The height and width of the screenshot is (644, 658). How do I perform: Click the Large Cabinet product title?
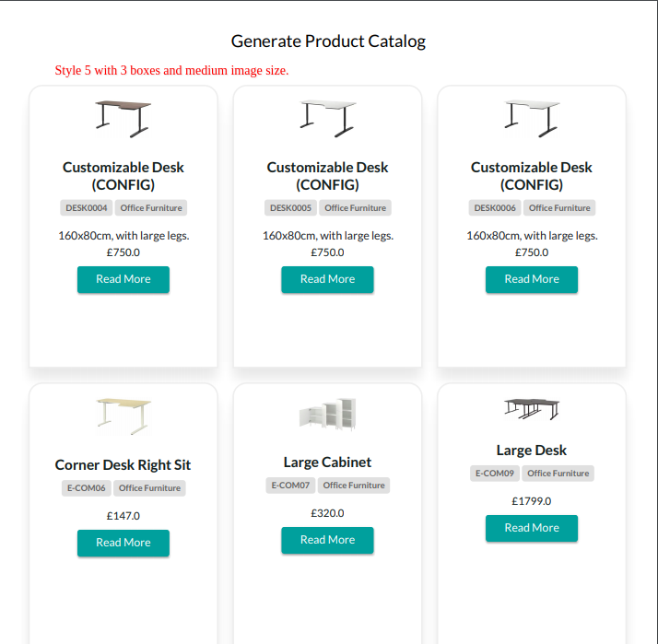click(x=327, y=462)
